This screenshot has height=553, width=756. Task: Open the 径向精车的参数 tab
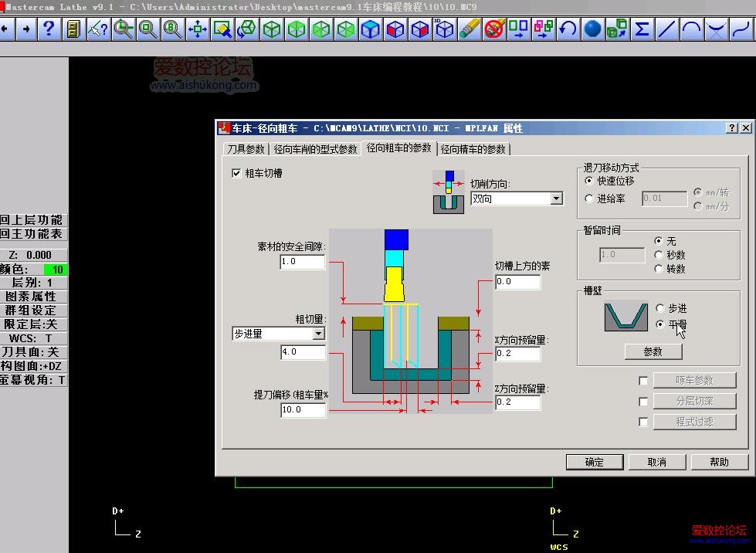pyautogui.click(x=473, y=149)
